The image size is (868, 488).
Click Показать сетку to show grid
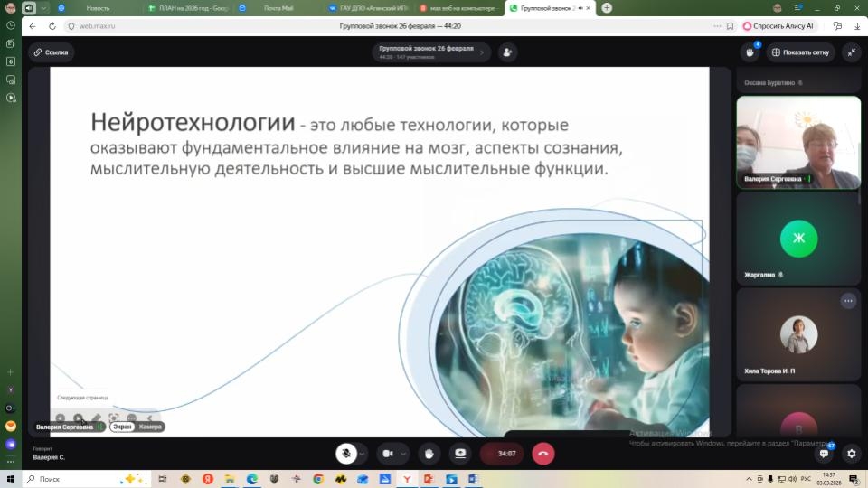coord(800,52)
